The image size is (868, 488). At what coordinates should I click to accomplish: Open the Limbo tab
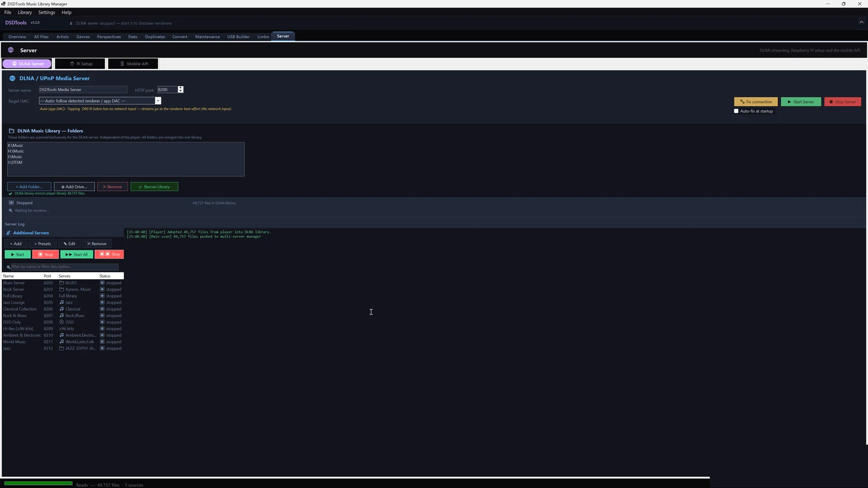263,37
